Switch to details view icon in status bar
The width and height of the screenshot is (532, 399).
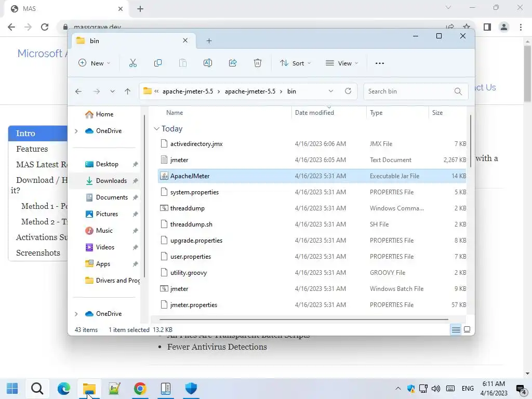pos(456,329)
